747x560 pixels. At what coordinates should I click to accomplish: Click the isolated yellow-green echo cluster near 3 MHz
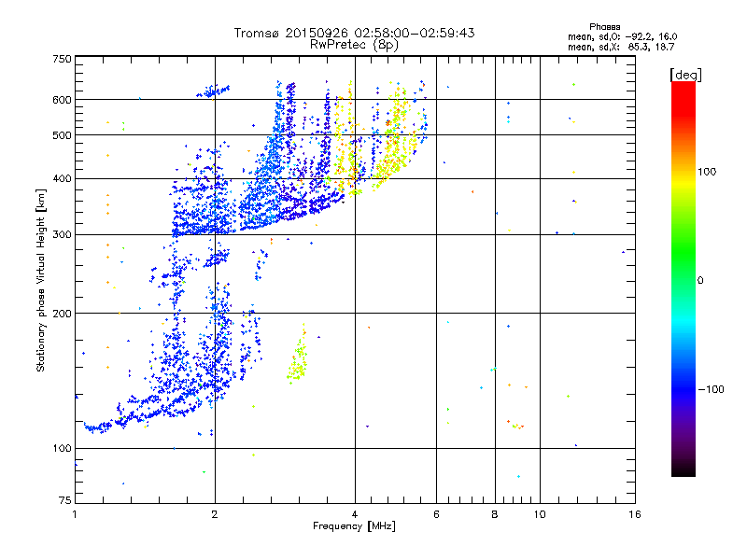coord(298,355)
